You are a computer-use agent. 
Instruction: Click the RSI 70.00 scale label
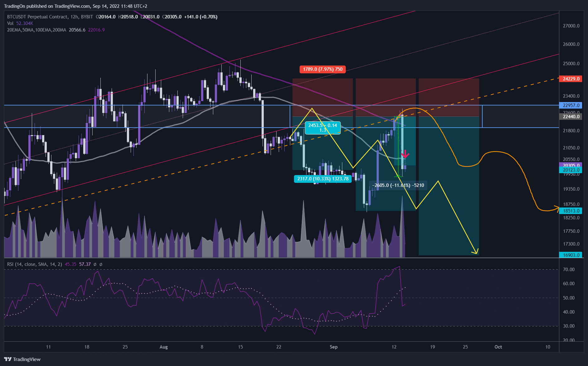point(569,270)
